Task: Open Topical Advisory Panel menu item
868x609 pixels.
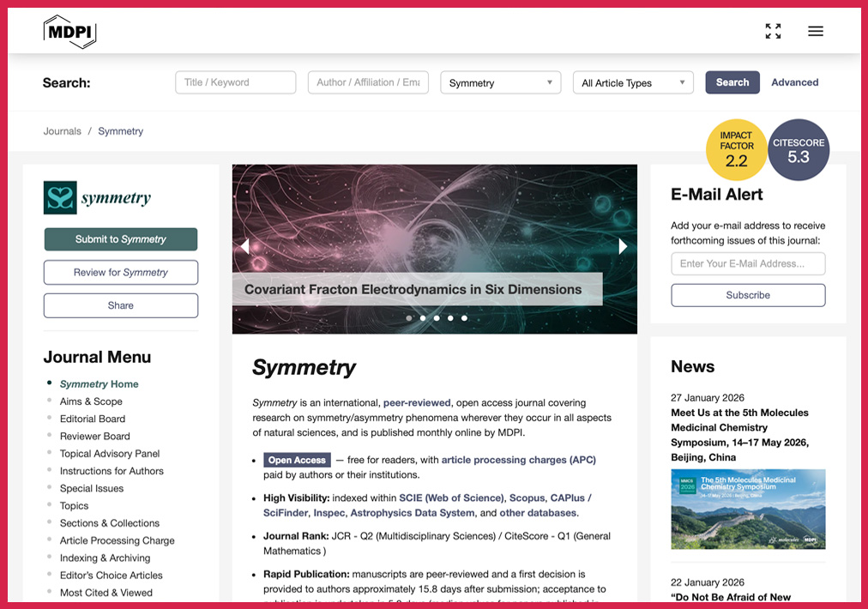Action: (x=110, y=454)
